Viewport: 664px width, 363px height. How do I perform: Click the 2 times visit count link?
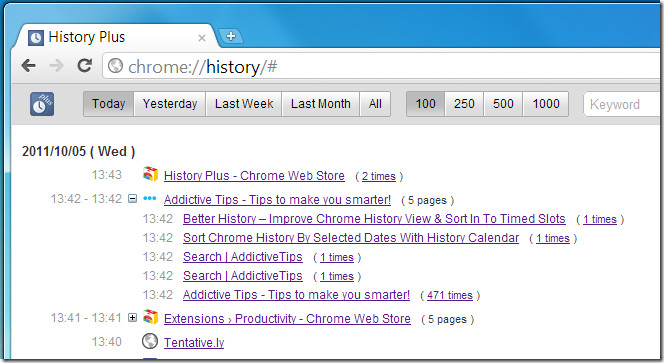pos(379,176)
